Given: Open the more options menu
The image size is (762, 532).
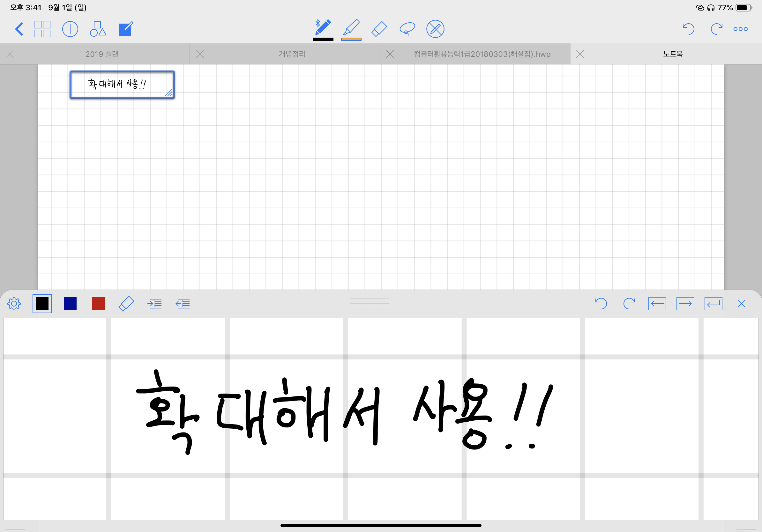Looking at the screenshot, I should tap(740, 29).
